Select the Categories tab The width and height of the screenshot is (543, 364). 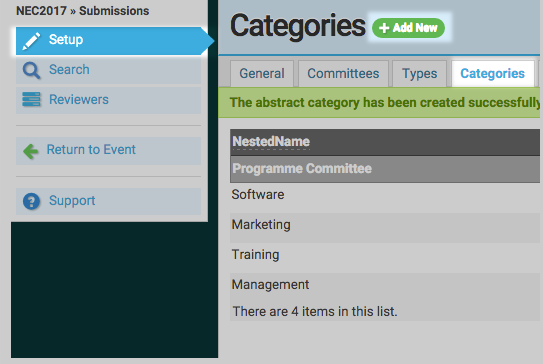[x=492, y=74]
